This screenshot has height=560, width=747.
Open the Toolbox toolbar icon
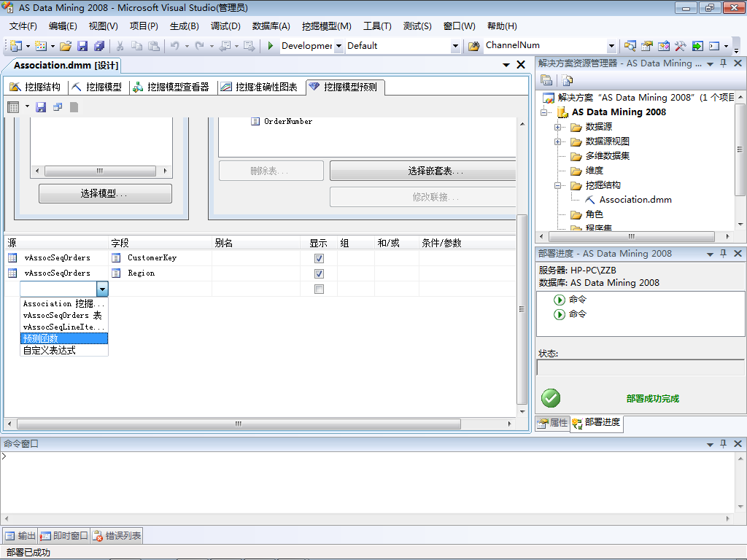[x=681, y=46]
